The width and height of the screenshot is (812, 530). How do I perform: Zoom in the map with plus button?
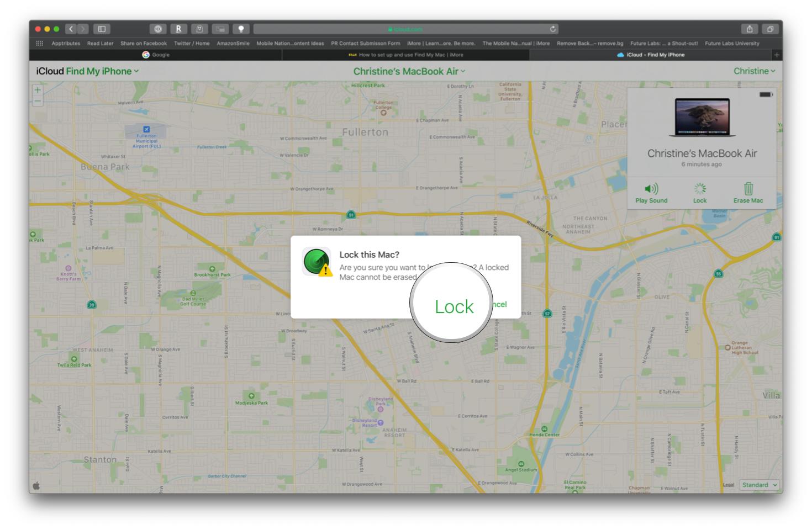click(38, 90)
